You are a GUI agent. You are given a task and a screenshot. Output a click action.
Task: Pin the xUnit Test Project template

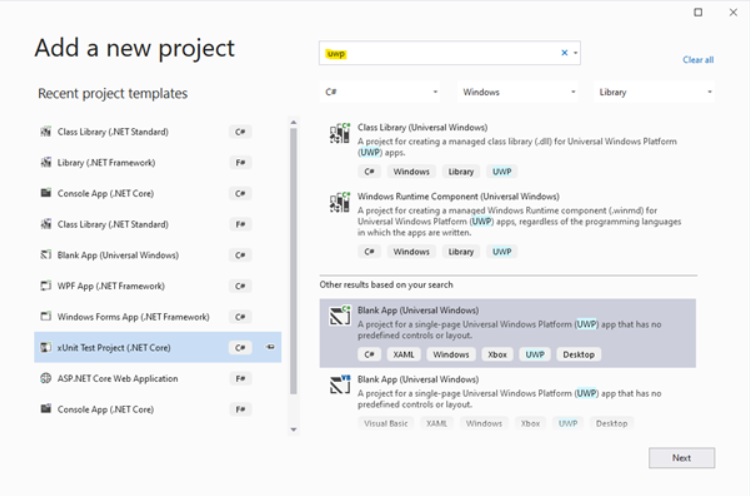270,347
